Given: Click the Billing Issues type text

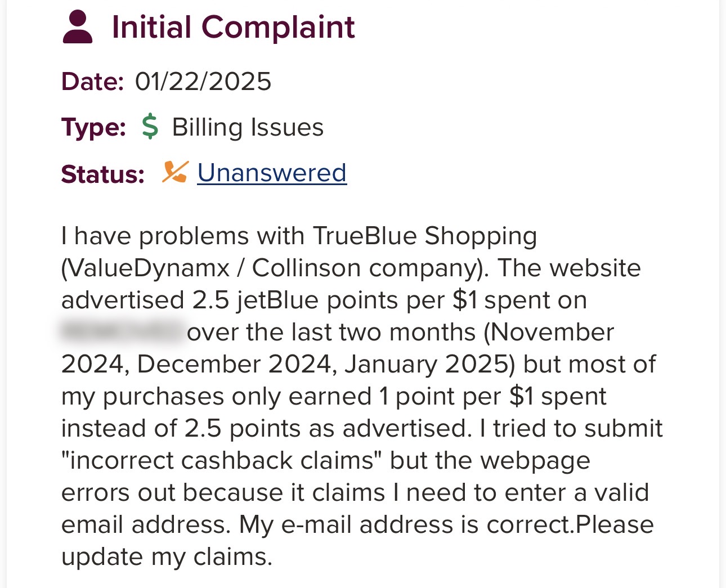Looking at the screenshot, I should [x=248, y=127].
